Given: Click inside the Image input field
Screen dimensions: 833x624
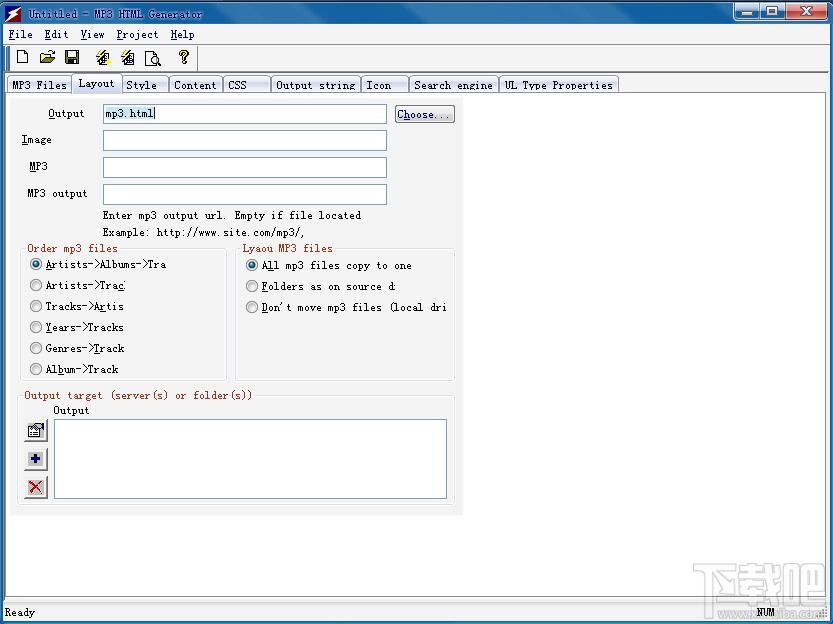Looking at the screenshot, I should click(244, 140).
